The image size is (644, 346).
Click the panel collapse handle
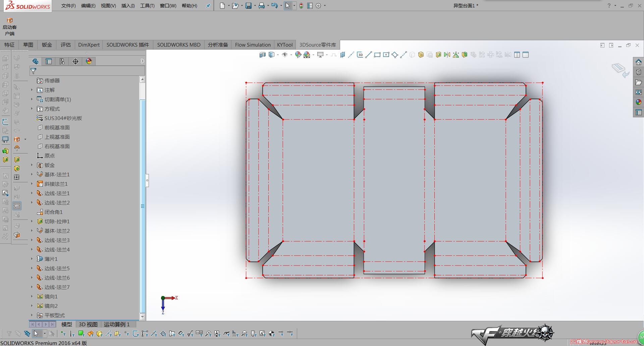[147, 180]
